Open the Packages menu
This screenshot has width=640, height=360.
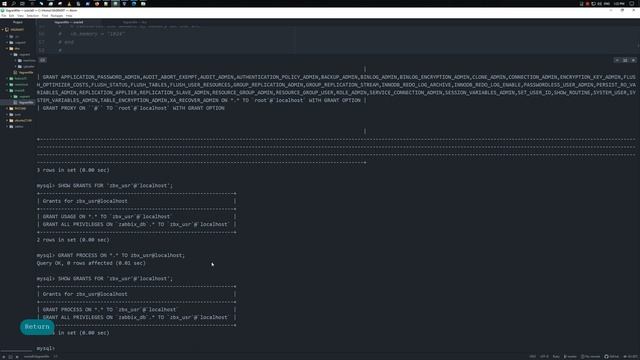click(57, 16)
